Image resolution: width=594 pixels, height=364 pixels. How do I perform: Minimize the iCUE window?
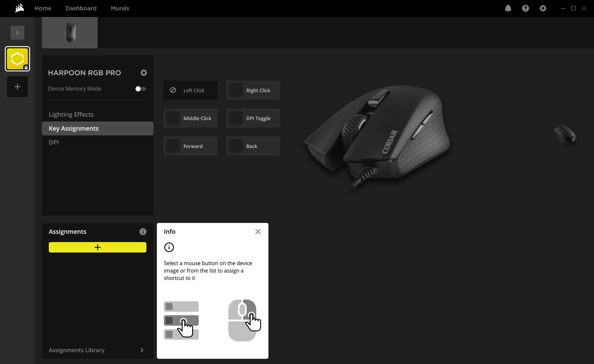click(563, 8)
